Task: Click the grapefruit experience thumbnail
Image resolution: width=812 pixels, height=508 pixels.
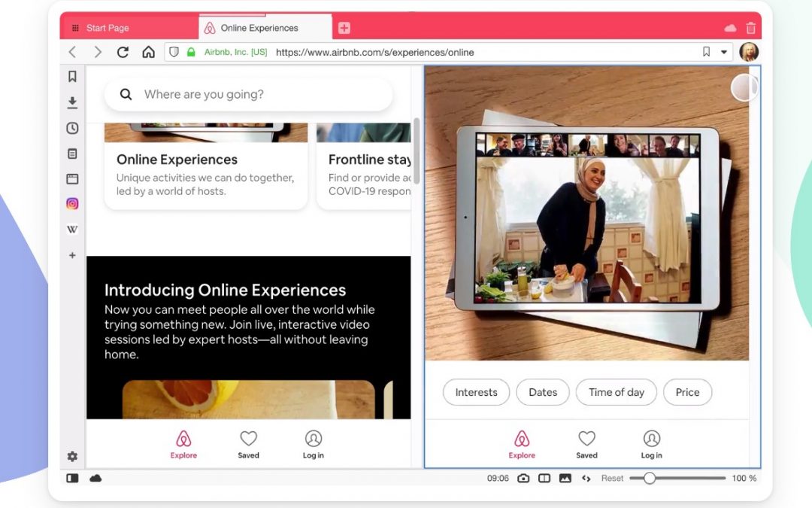Action: point(249,400)
